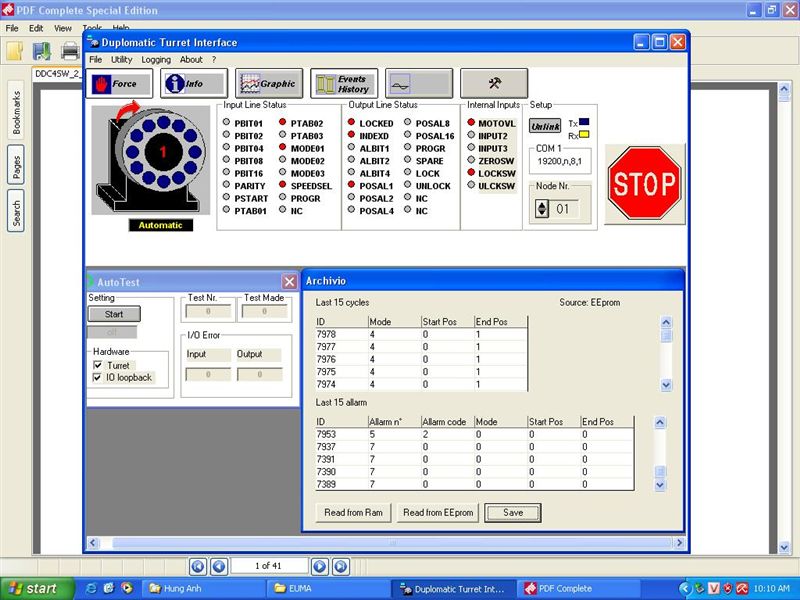Click the Save button in Archivio
Screen dimensions: 800x600
click(512, 513)
